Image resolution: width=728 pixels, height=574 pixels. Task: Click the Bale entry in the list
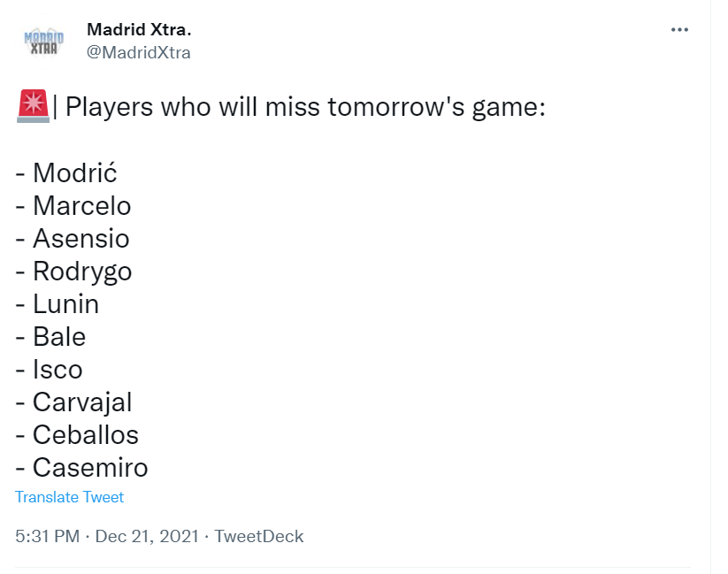[x=59, y=337]
